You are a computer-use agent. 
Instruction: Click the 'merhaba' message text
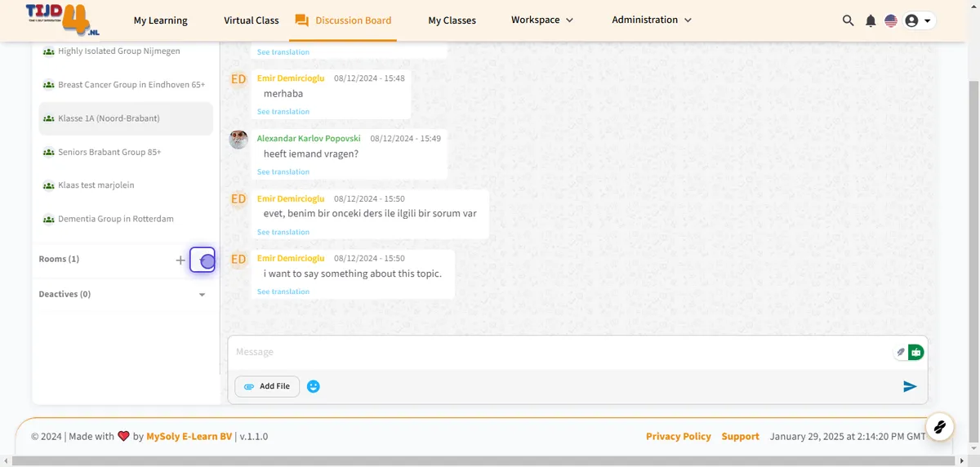click(283, 94)
